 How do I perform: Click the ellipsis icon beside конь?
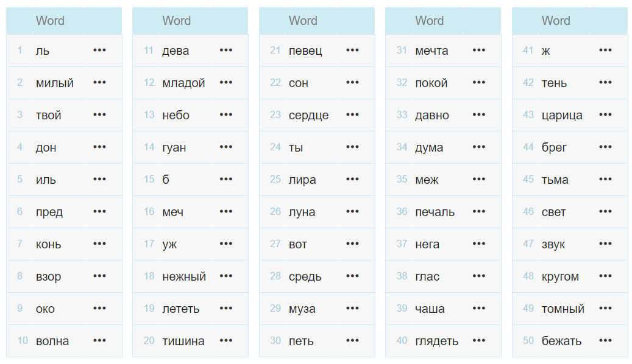click(x=99, y=243)
